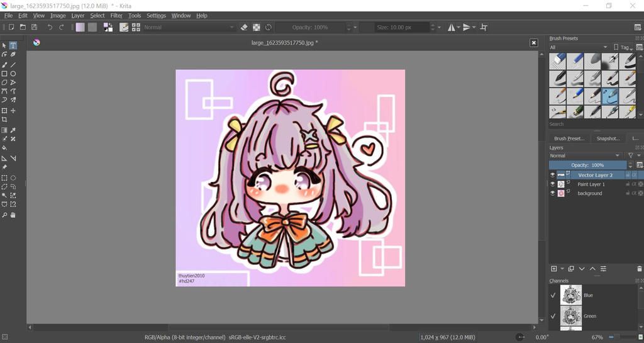Adjust the layer Opacity 100% slider

point(588,165)
